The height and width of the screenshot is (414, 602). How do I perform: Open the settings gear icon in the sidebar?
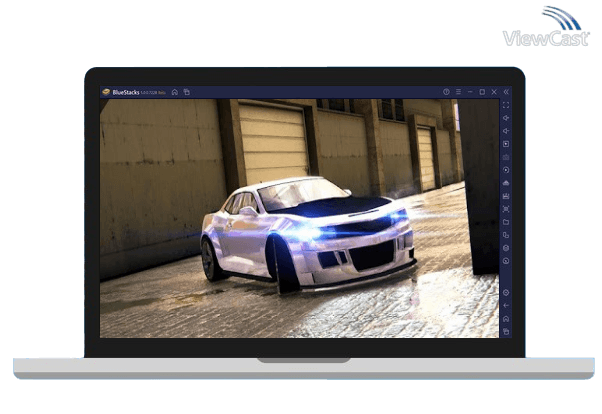[x=506, y=293]
